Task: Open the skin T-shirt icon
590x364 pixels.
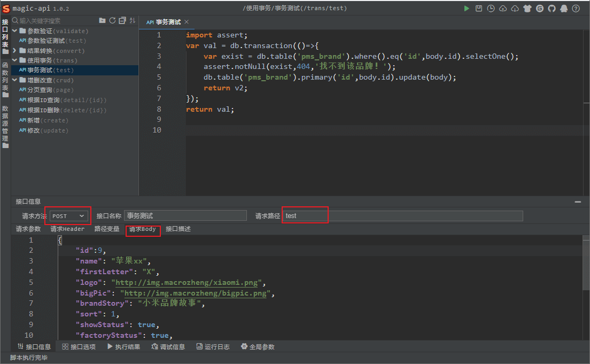Action: (527, 8)
